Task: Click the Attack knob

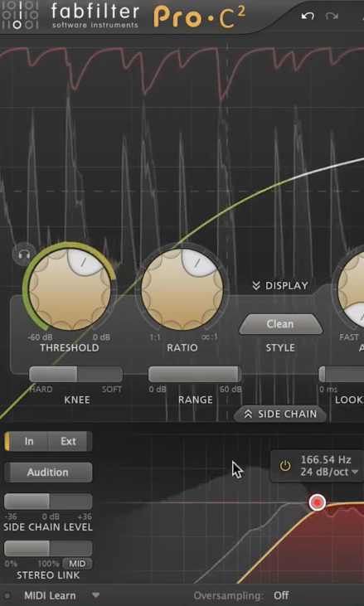Action: click(x=351, y=288)
